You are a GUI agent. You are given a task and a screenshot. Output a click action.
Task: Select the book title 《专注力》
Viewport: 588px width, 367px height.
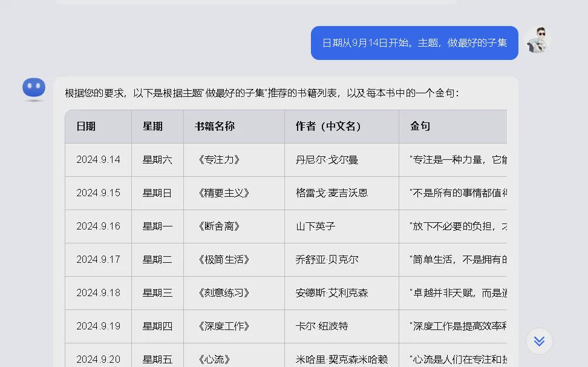pyautogui.click(x=216, y=159)
